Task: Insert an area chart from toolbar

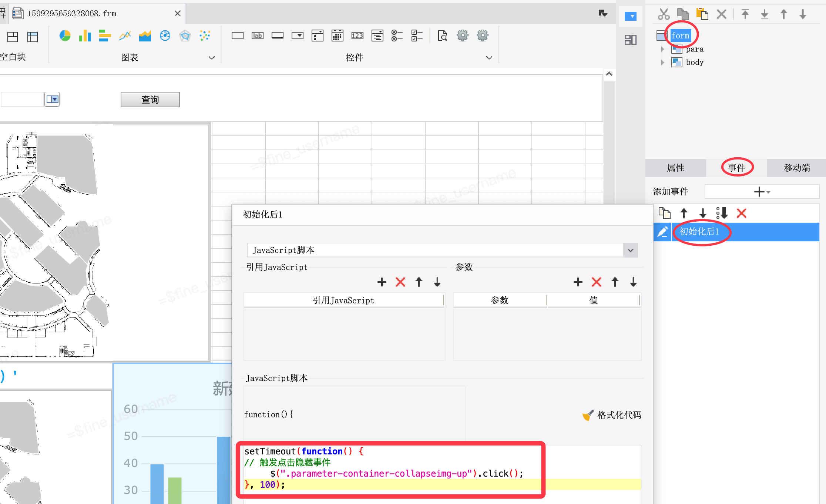Action: coord(145,36)
